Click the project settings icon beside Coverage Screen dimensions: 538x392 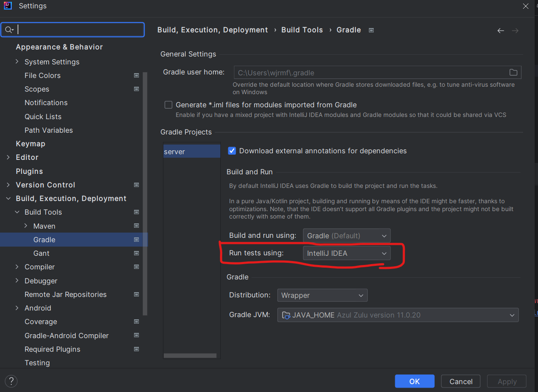pyautogui.click(x=136, y=321)
